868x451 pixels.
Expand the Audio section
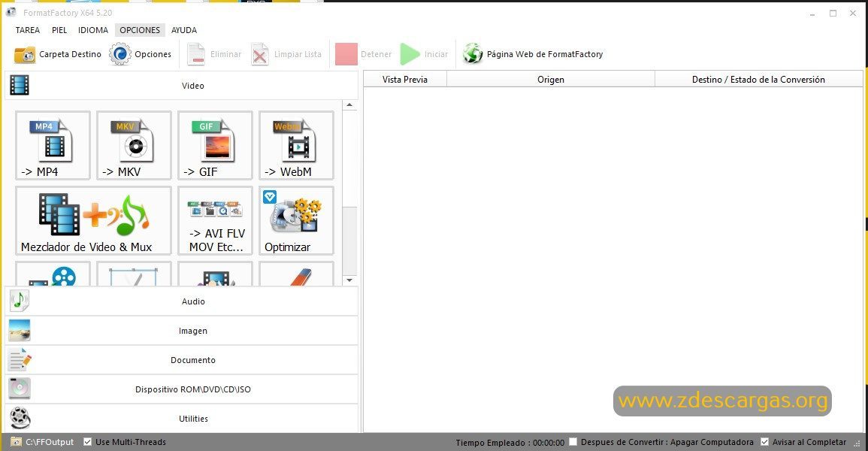182,301
